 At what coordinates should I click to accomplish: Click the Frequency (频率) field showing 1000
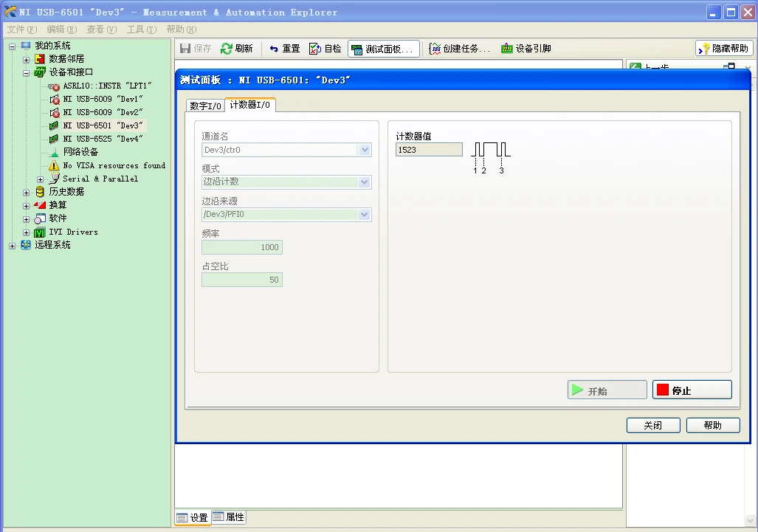click(x=242, y=247)
